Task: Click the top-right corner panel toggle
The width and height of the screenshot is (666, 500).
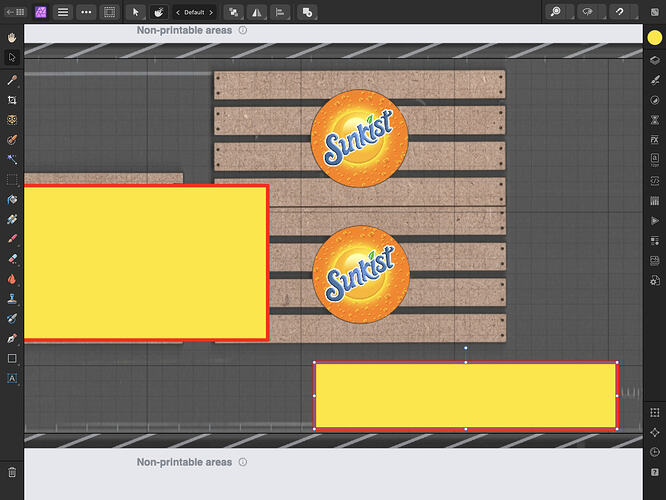Action: coord(655,12)
